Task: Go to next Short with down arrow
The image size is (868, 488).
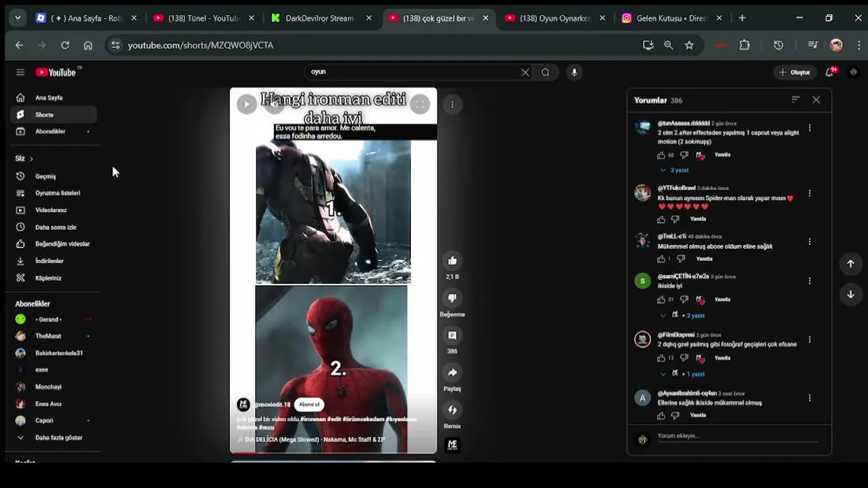Action: [850, 294]
